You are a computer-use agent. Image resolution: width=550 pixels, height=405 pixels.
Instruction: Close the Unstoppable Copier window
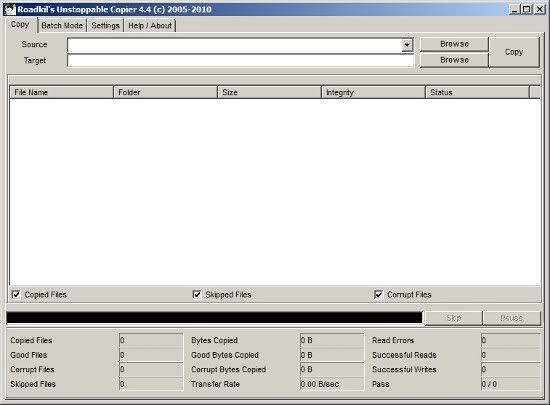[x=540, y=9]
